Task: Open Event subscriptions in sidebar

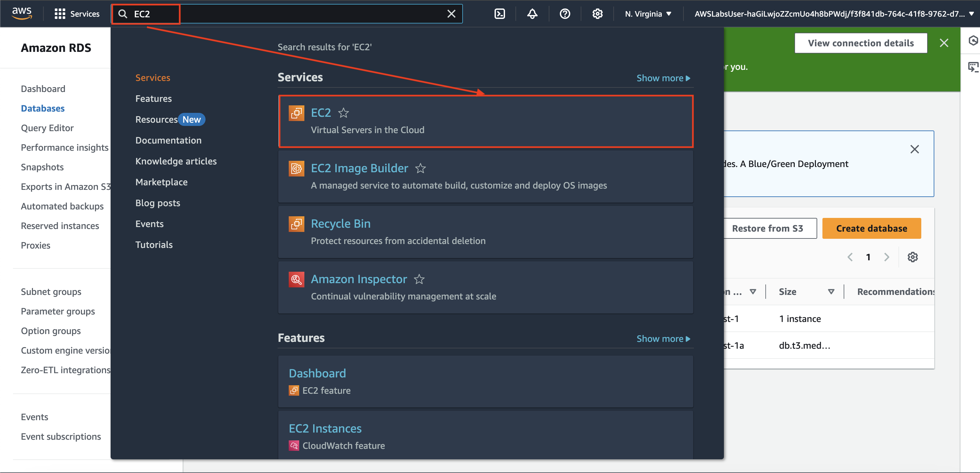Action: point(61,436)
